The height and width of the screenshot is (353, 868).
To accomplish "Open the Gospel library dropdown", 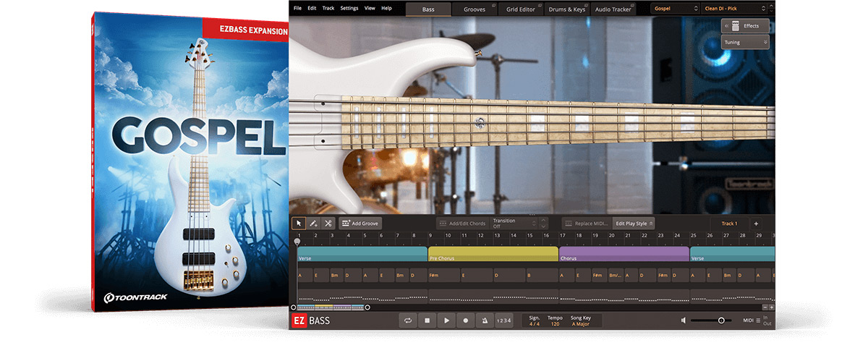I will point(675,9).
